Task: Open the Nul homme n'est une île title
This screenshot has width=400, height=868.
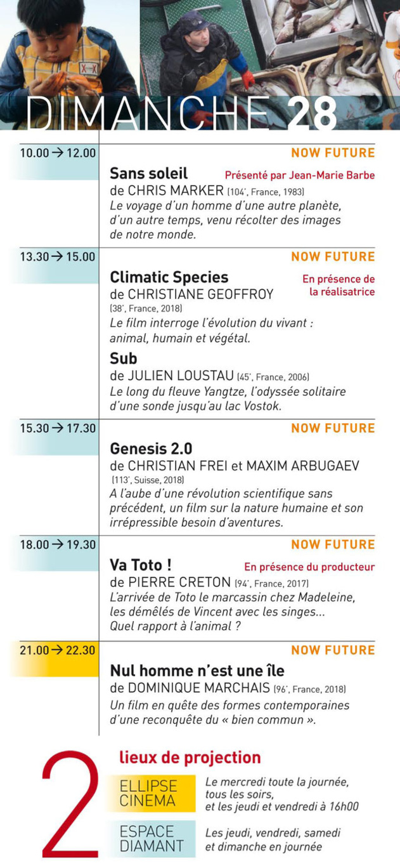Action: tap(197, 671)
